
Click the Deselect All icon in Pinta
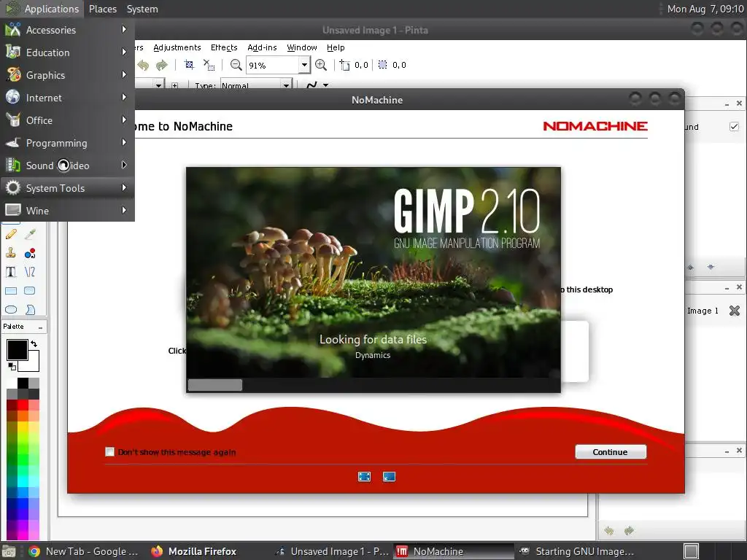[209, 65]
